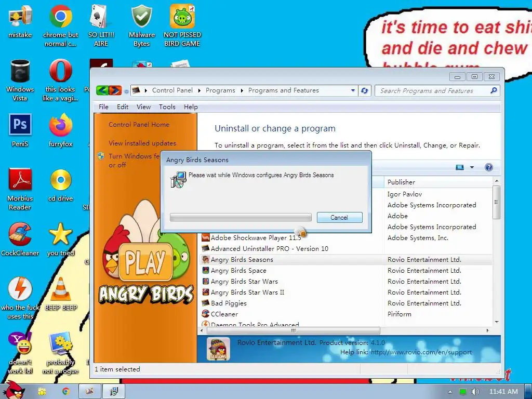
Task: Open Chrome from the taskbar
Action: coord(66,392)
